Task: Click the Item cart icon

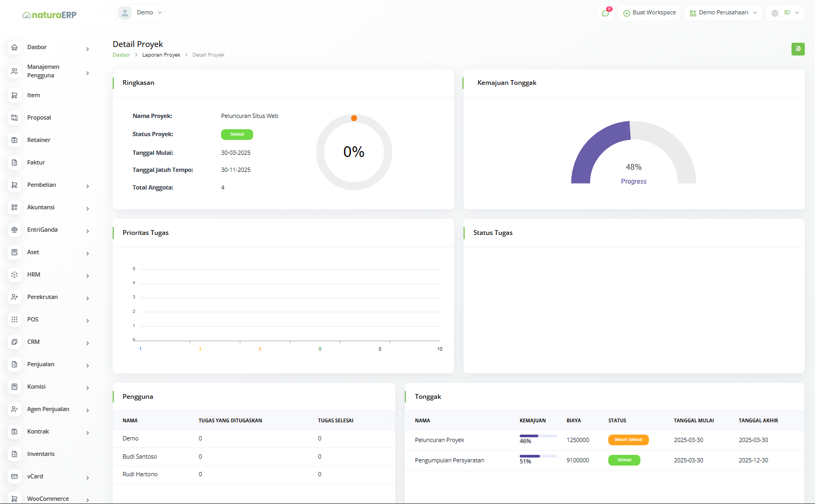Action: [14, 96]
